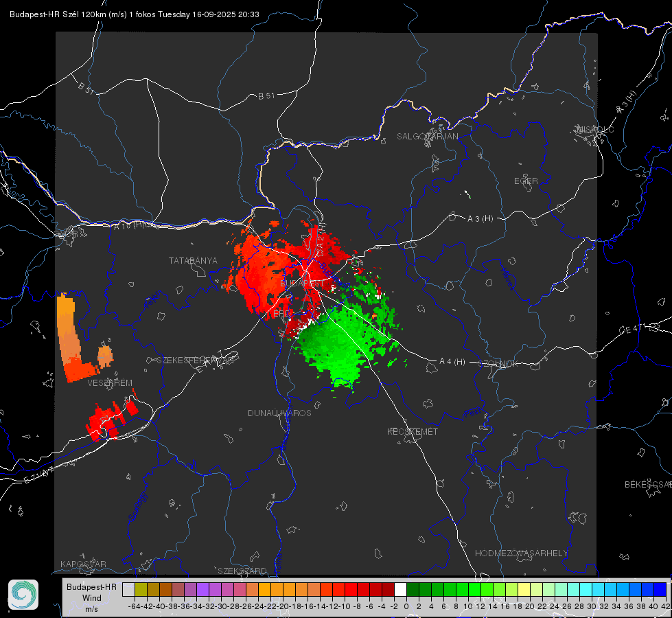Click the SALGOTARJAN city label
The width and height of the screenshot is (672, 618).
tap(427, 137)
